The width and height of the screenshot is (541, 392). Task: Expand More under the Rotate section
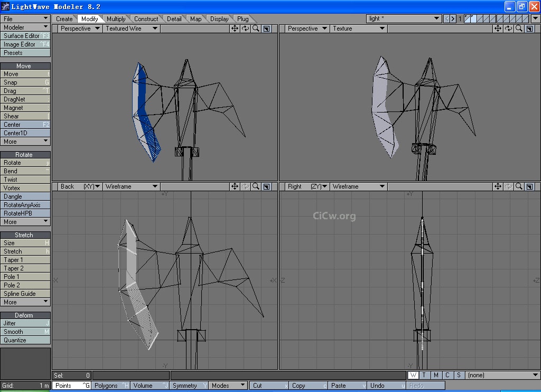(x=25, y=222)
